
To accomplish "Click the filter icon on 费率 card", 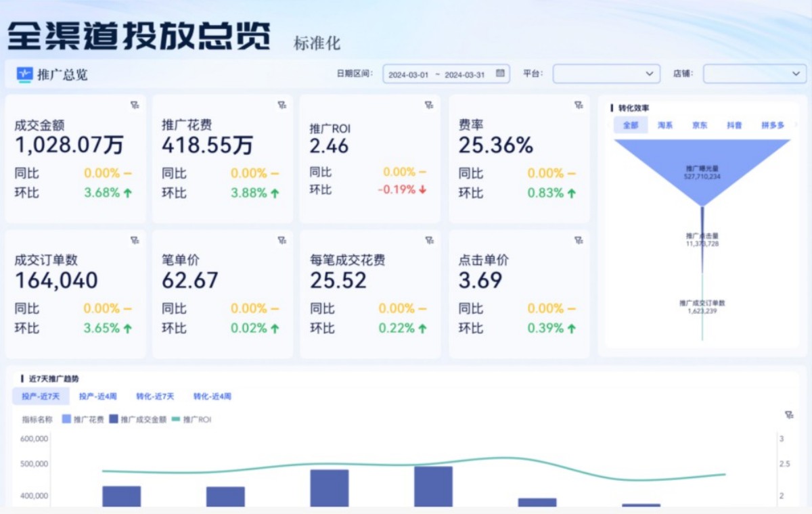I will 577,106.
